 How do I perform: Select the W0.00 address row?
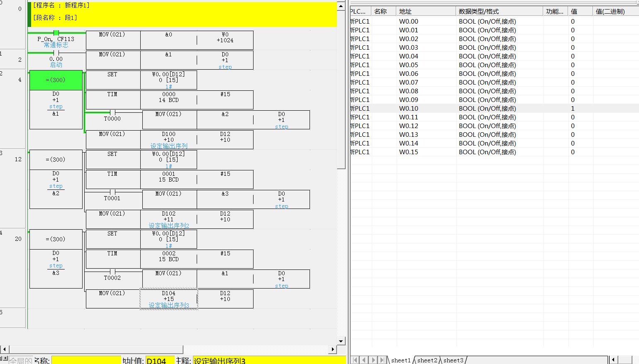tap(409, 21)
